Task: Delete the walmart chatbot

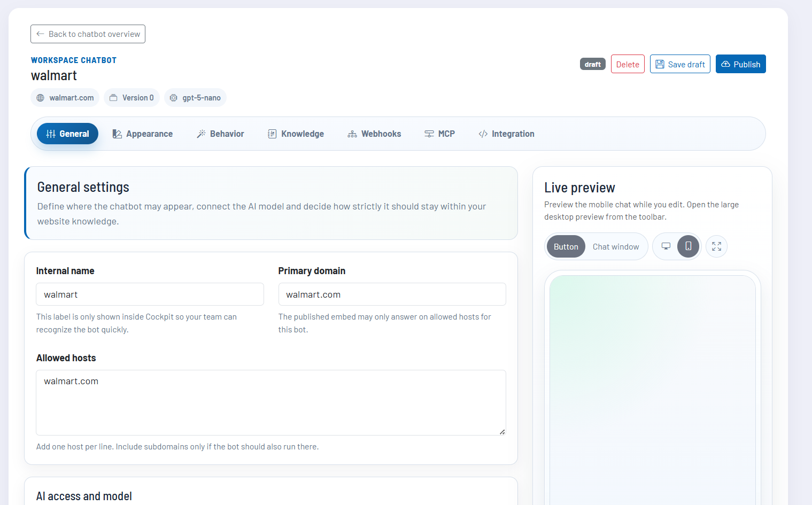Action: pyautogui.click(x=628, y=64)
